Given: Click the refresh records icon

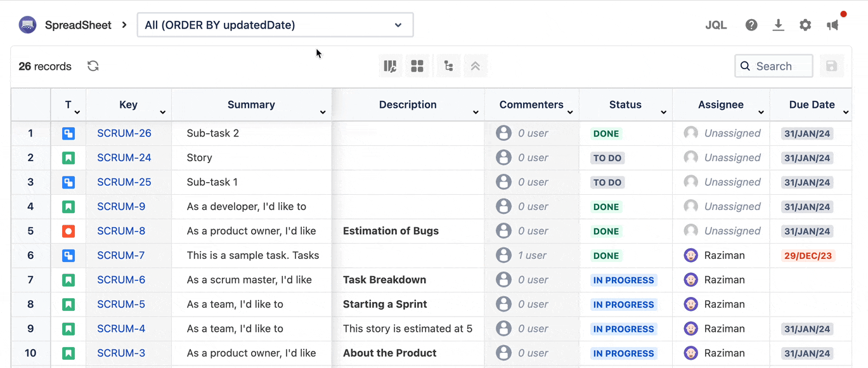Looking at the screenshot, I should [x=93, y=66].
